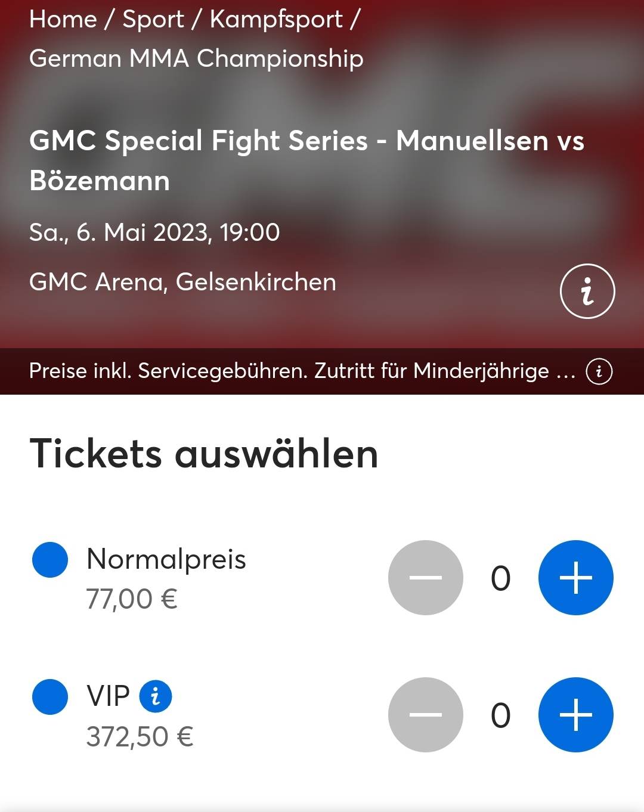Select the Normalpreis ticket label

[166, 559]
